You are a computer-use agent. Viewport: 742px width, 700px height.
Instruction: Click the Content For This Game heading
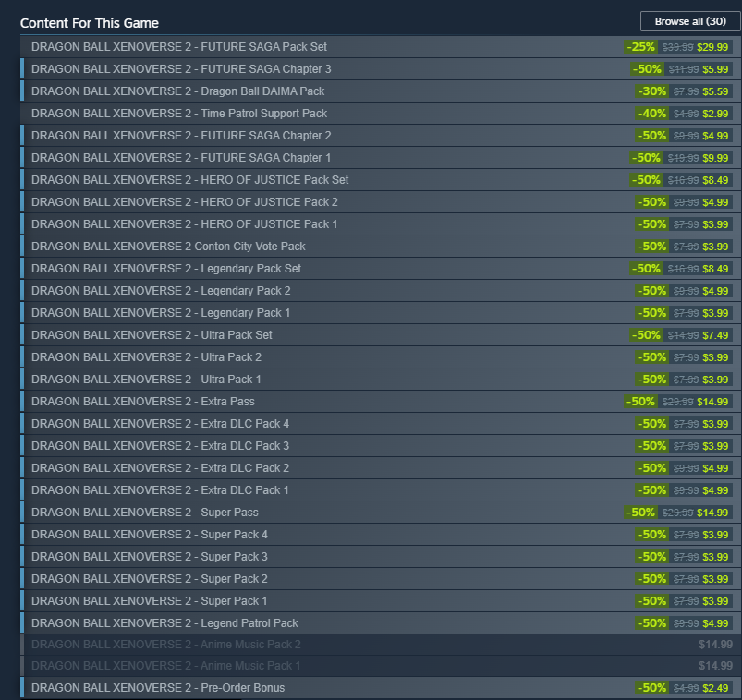(90, 23)
